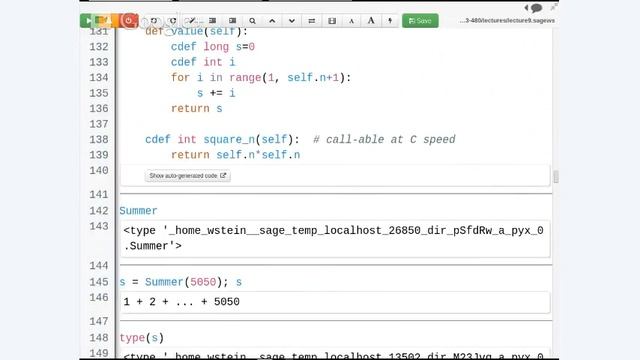Click the fullscreen expand arrows icon

pos(553,7)
